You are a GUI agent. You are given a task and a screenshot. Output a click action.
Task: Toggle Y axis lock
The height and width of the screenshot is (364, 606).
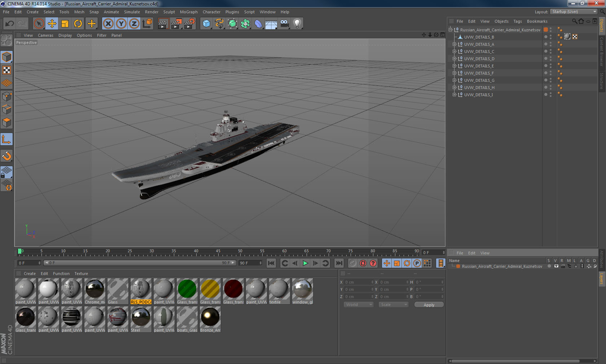point(121,24)
